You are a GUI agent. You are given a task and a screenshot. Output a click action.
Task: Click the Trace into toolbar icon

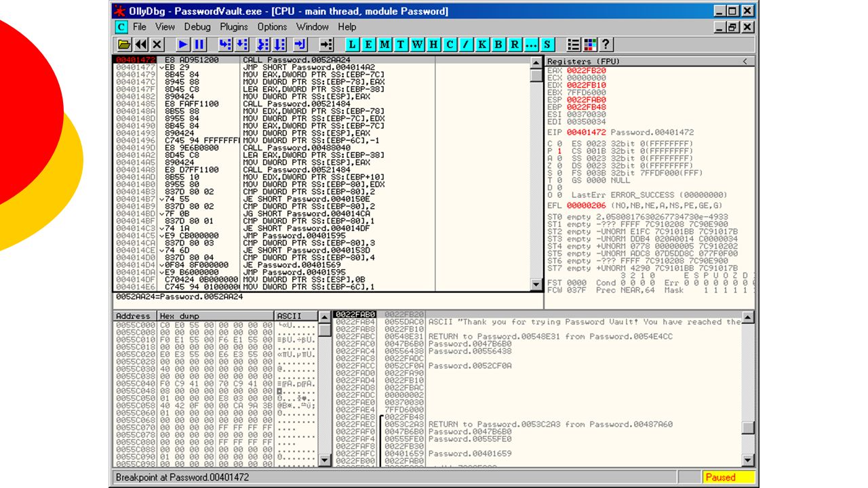[x=263, y=45]
